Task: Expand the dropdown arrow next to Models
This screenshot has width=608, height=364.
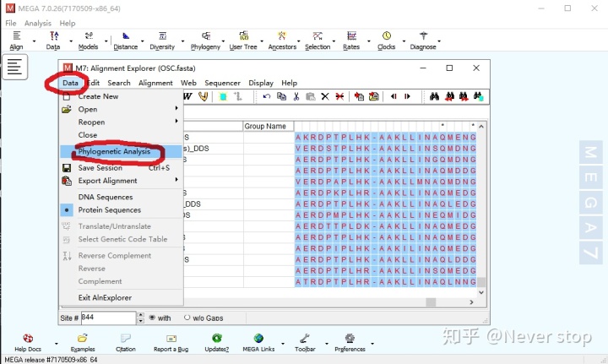Action: 106,41
